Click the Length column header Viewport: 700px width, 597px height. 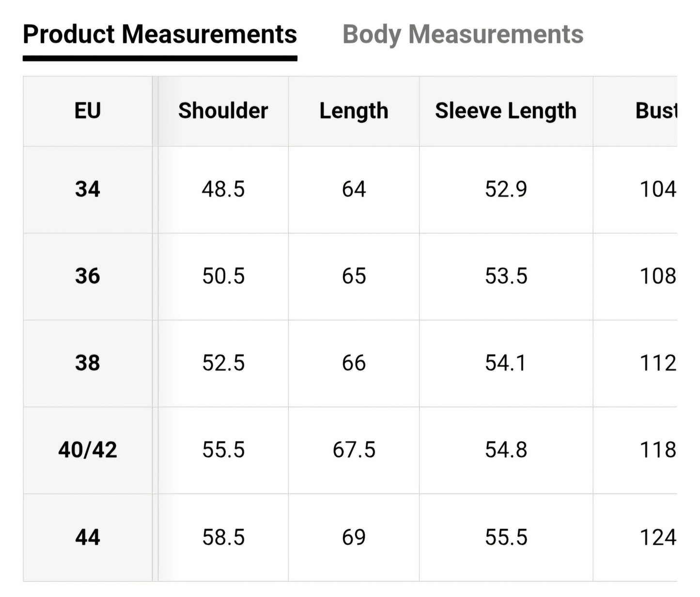coord(354,111)
